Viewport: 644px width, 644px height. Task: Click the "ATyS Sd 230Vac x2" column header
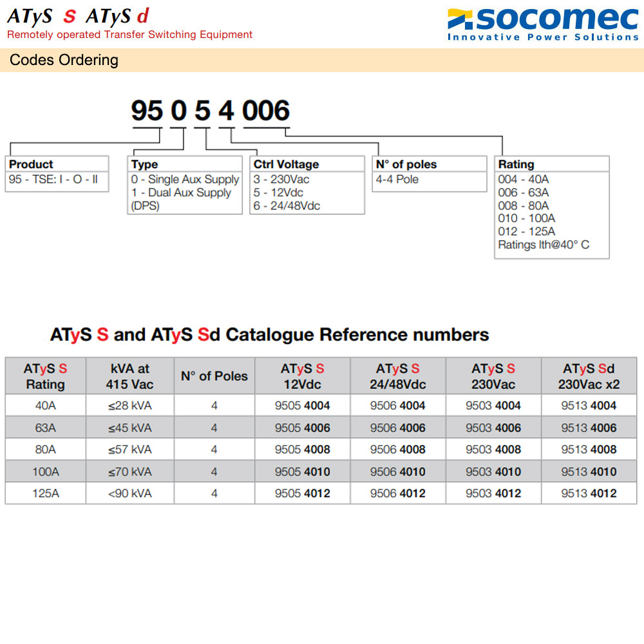coord(589,376)
